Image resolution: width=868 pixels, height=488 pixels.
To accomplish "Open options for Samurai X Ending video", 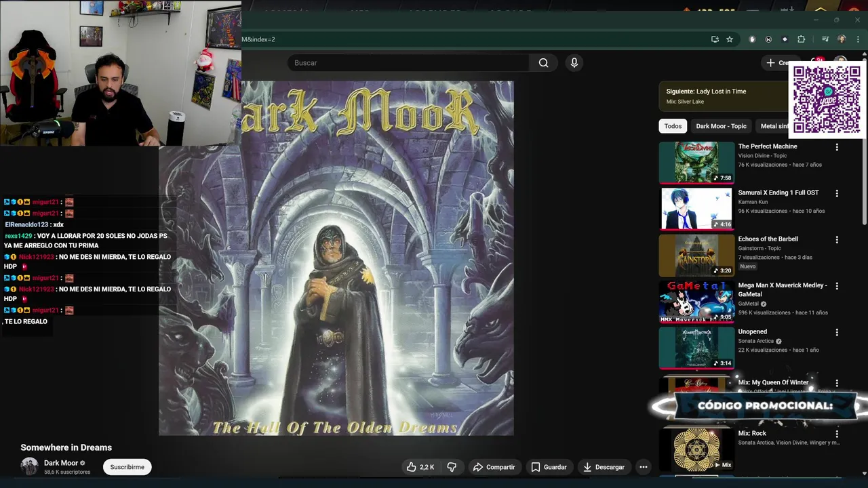I will point(837,193).
